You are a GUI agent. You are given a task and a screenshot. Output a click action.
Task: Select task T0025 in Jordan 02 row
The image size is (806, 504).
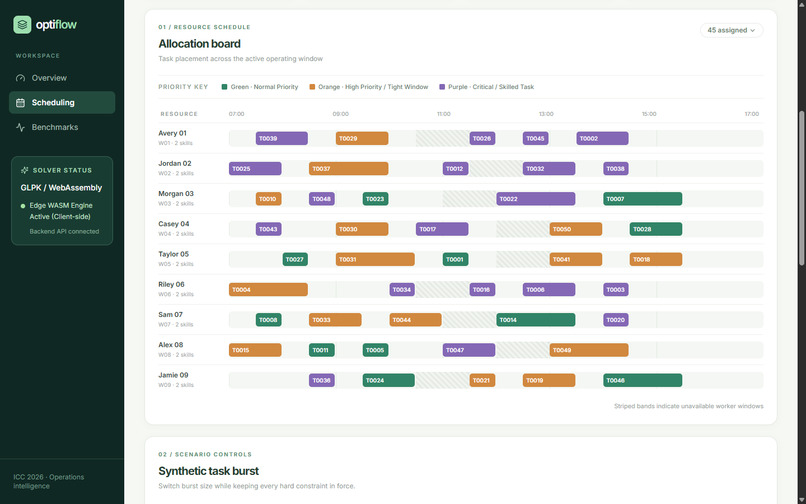click(255, 169)
